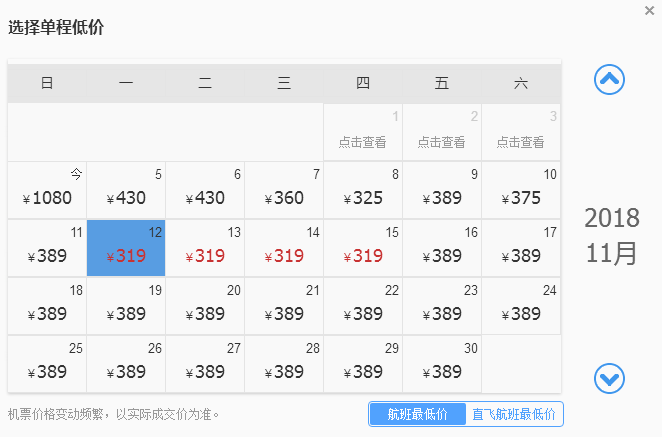This screenshot has height=437, width=662.
Task: Pick November 21 date cell
Action: tap(284, 306)
